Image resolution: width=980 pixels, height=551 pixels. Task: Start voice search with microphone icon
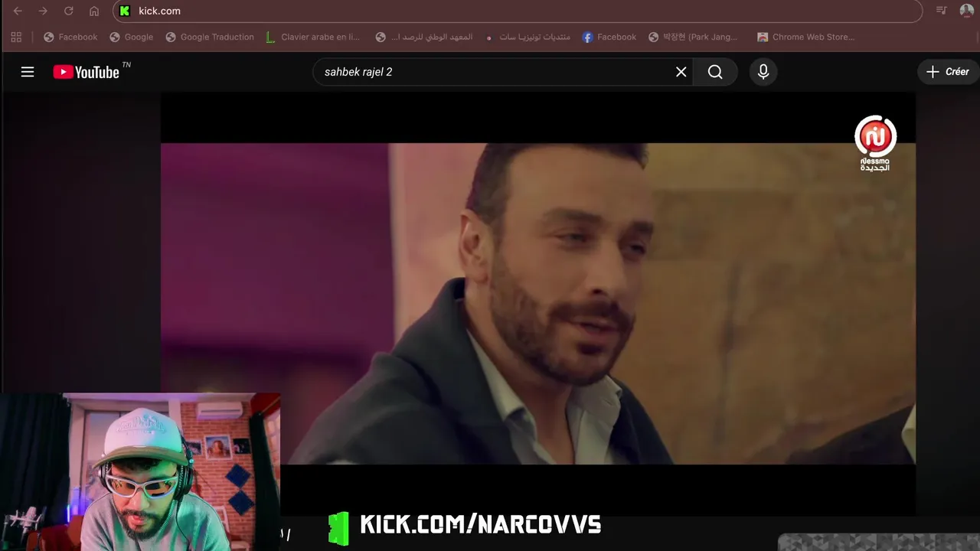[763, 72]
